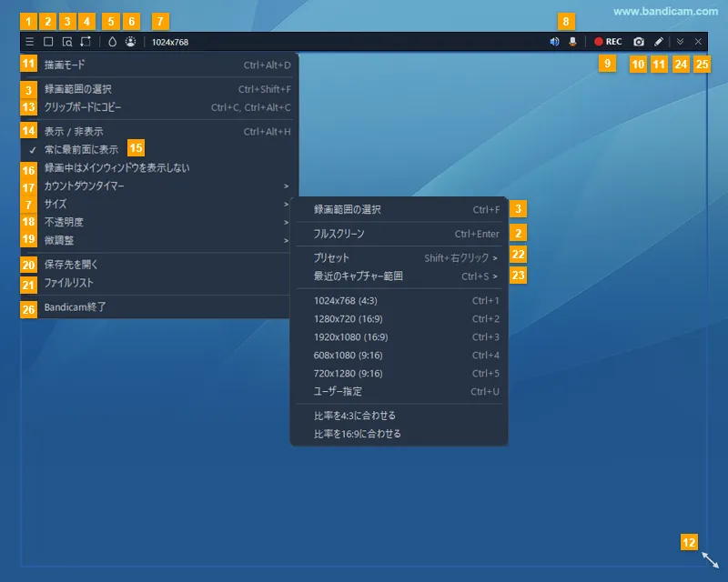
Task: Mute the speaker sound icon
Action: 554,42
